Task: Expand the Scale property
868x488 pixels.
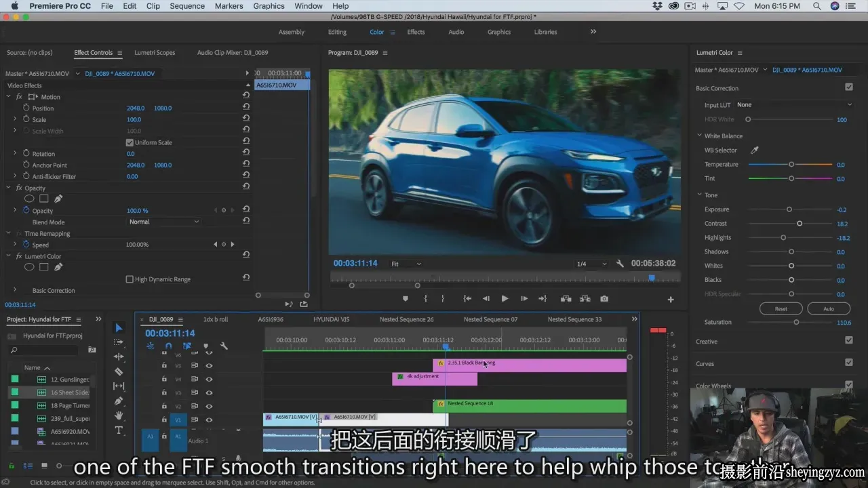Action: pyautogui.click(x=15, y=119)
